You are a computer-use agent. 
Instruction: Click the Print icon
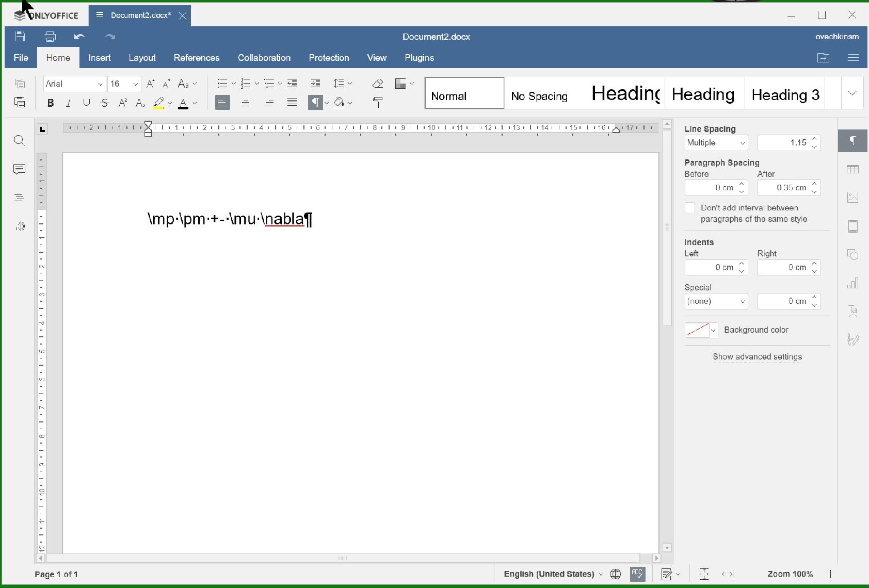click(50, 37)
